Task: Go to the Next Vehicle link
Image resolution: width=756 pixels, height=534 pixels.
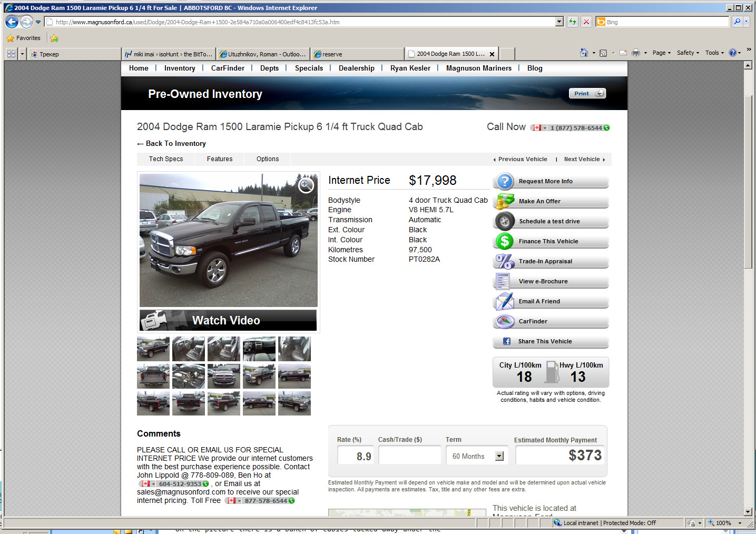Action: [585, 159]
